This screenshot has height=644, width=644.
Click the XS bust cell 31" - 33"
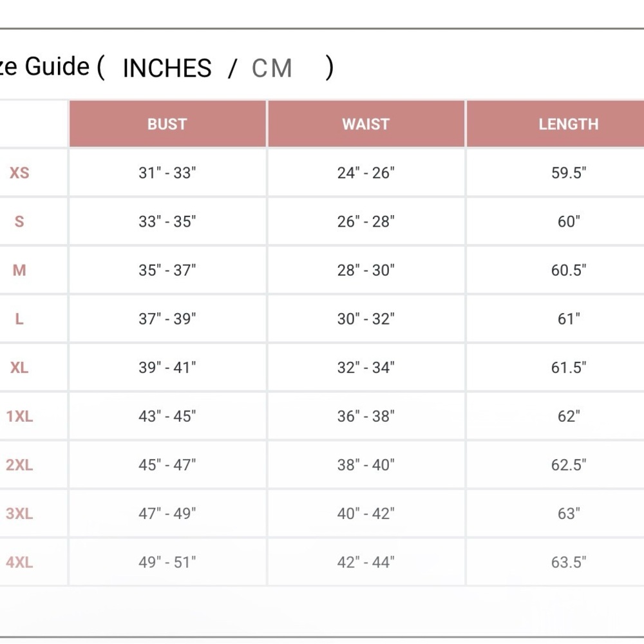pyautogui.click(x=167, y=173)
